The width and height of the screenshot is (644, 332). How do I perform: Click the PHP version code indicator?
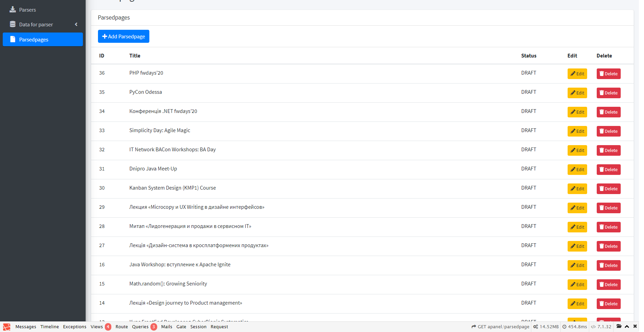(601, 327)
